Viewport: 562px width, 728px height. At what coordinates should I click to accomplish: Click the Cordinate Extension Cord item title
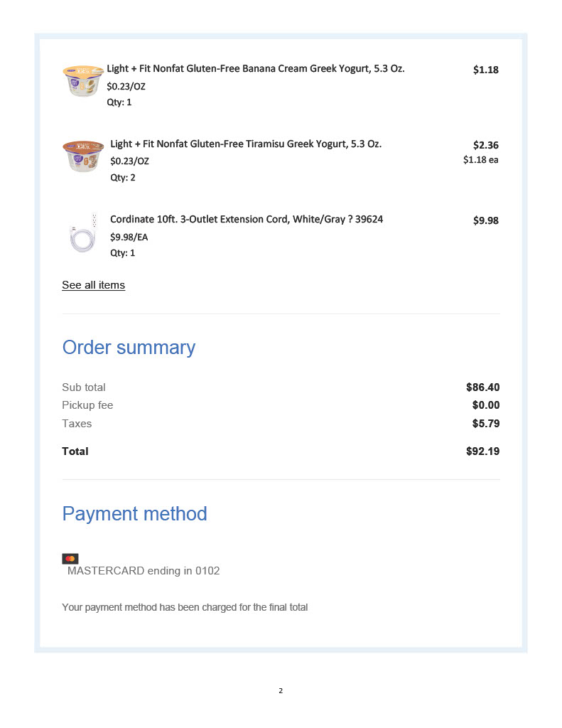tap(247, 219)
